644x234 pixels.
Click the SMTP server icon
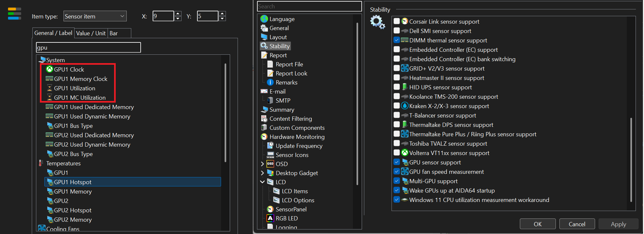270,100
